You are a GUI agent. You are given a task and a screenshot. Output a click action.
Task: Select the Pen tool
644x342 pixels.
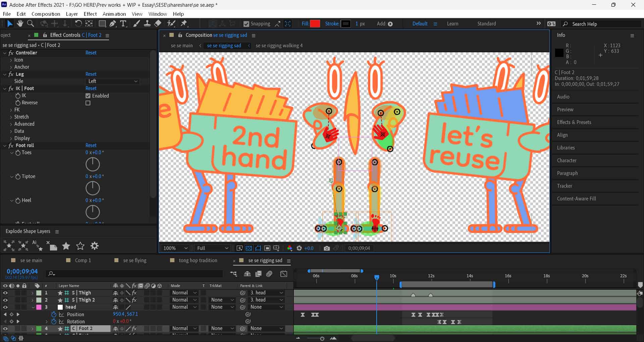tap(113, 23)
